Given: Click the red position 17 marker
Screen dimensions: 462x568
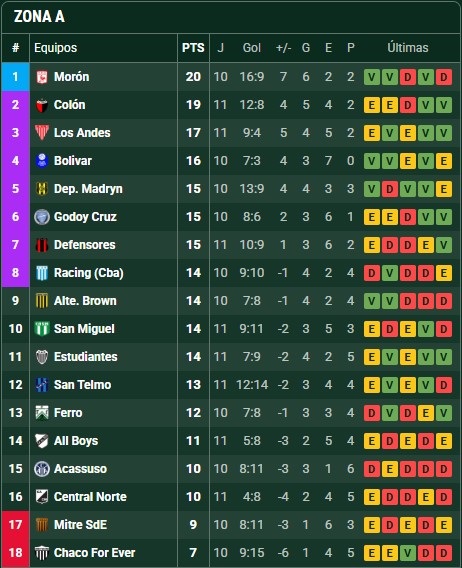Looking at the screenshot, I should coord(16,525).
